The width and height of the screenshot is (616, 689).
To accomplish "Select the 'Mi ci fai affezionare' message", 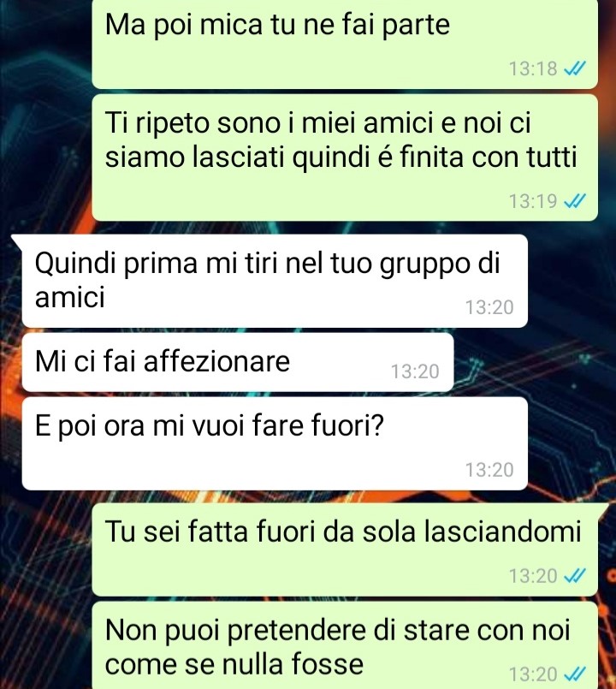I will coord(238,362).
